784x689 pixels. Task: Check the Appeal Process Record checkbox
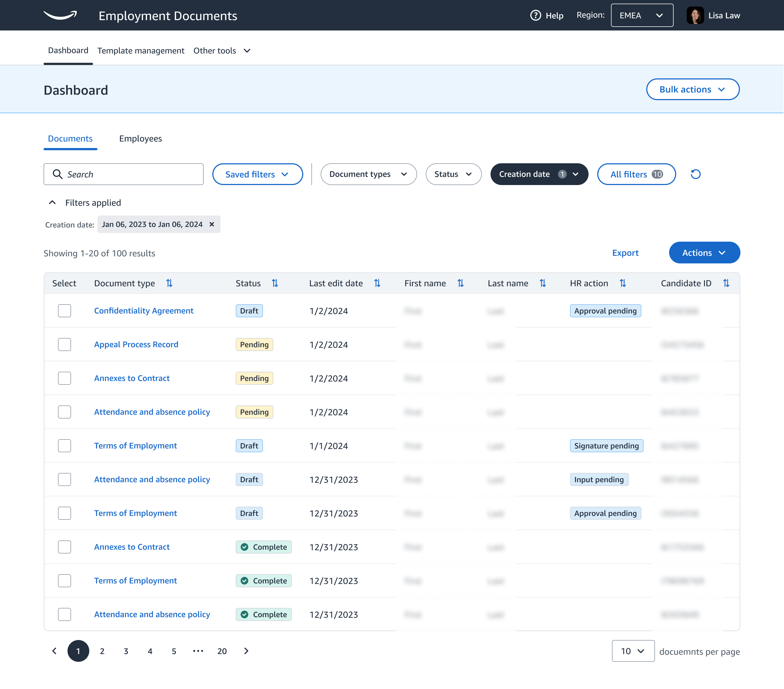pyautogui.click(x=65, y=344)
